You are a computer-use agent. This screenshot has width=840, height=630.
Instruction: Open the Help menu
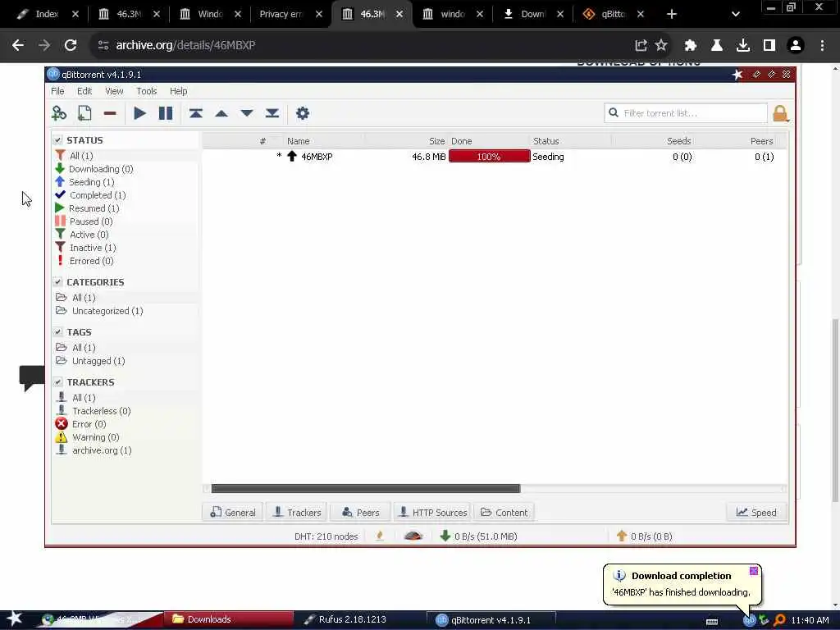178,91
